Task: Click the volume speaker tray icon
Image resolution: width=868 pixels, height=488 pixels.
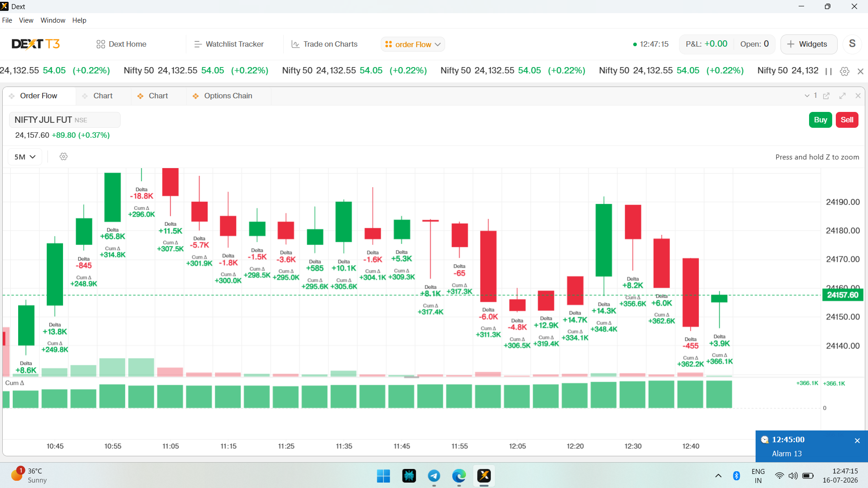Action: pyautogui.click(x=793, y=476)
